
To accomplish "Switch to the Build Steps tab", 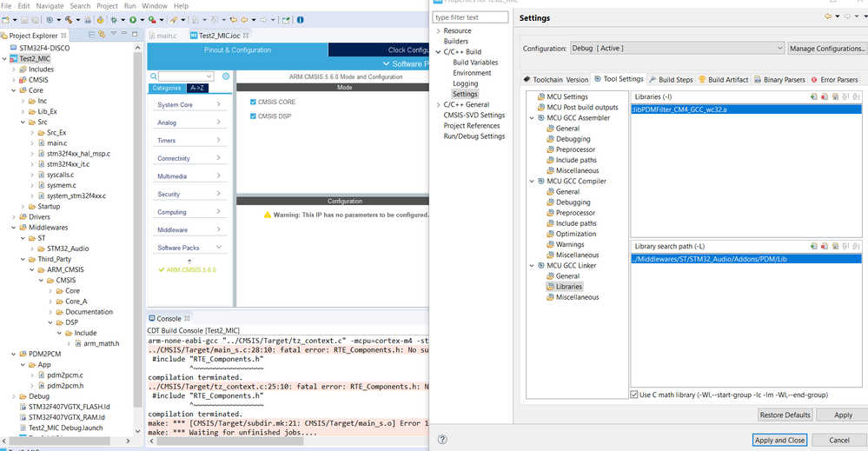I will (671, 80).
